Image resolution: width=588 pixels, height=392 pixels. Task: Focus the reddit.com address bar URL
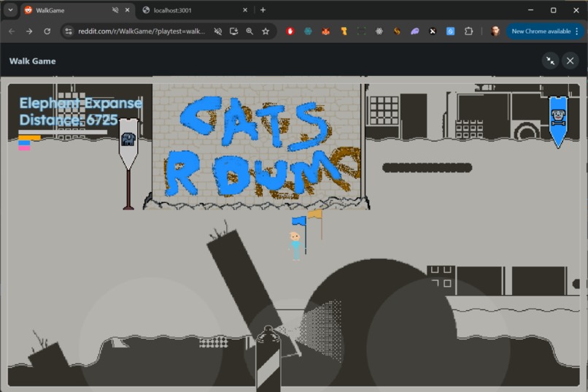point(142,31)
